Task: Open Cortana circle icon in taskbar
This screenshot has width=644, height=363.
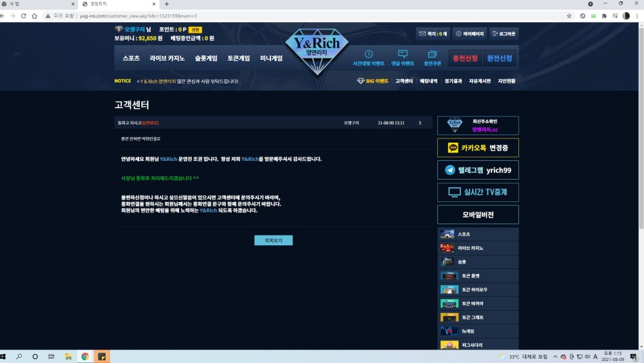Action: pos(35,357)
